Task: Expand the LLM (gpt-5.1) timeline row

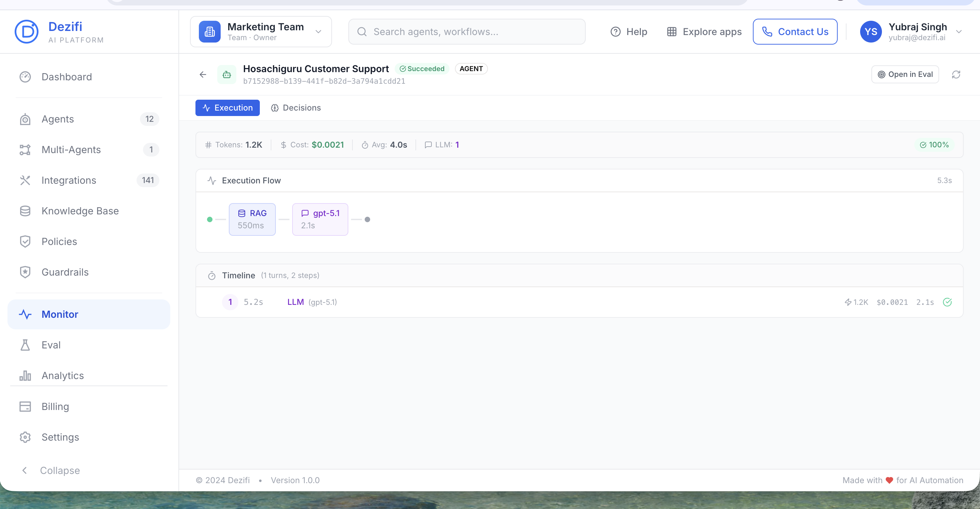Action: [580, 302]
